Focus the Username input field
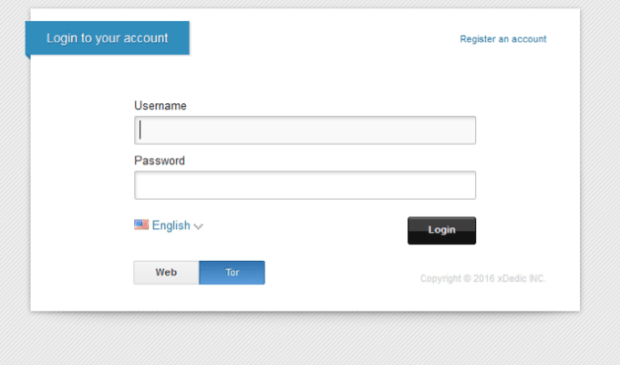The image size is (620, 365). pyautogui.click(x=305, y=130)
